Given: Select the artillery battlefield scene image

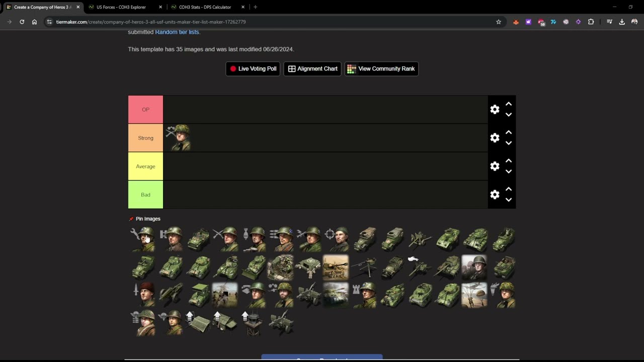Looking at the screenshot, I should tap(225, 295).
